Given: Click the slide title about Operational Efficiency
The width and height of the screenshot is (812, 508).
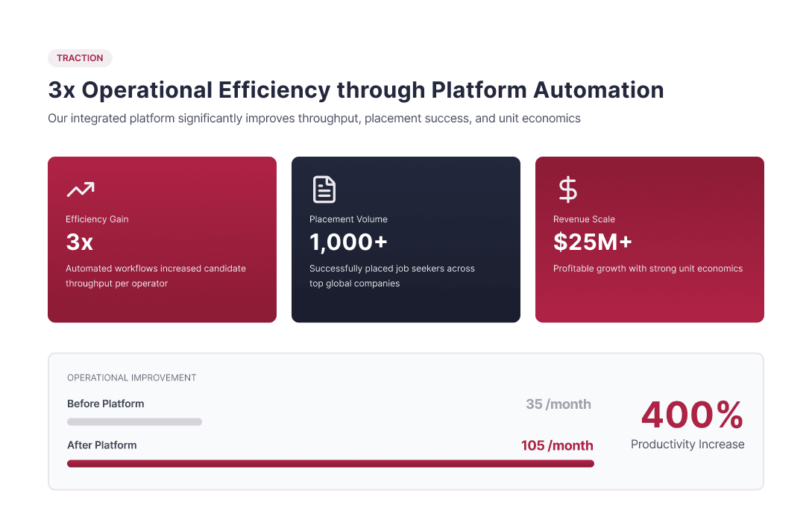Looking at the screenshot, I should (x=356, y=90).
